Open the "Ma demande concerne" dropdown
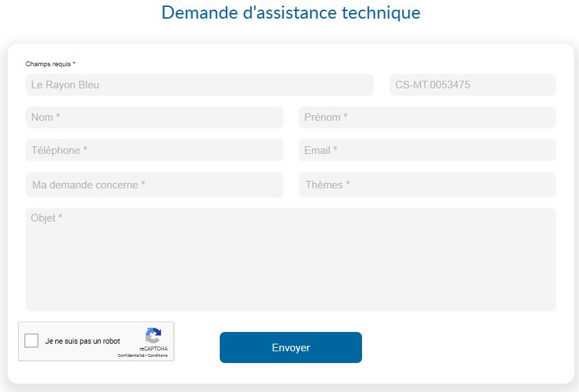This screenshot has height=392, width=579. [x=154, y=185]
